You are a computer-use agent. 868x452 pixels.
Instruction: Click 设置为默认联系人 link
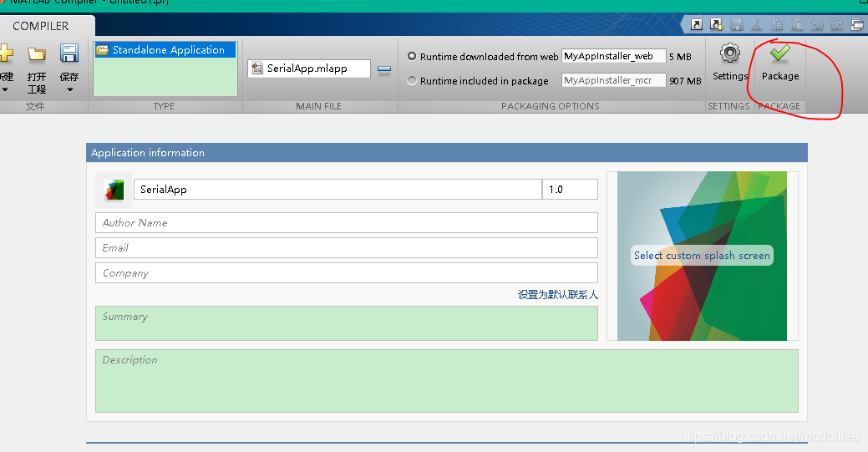557,295
